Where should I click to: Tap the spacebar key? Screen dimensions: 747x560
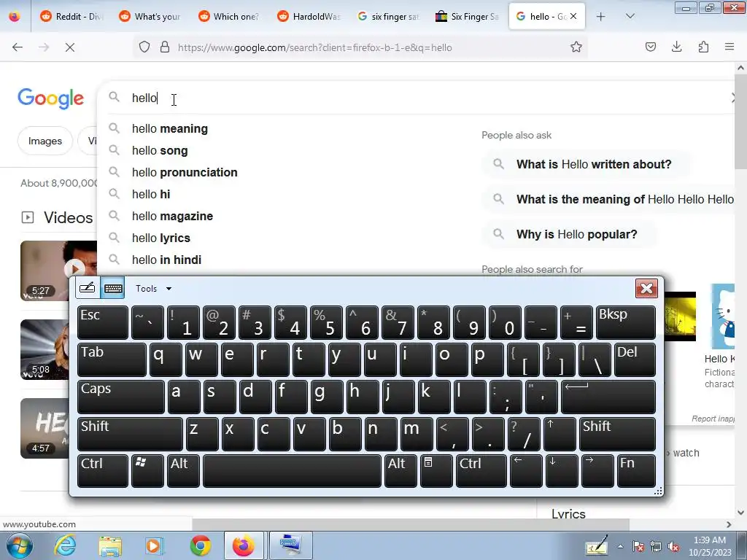click(x=292, y=471)
